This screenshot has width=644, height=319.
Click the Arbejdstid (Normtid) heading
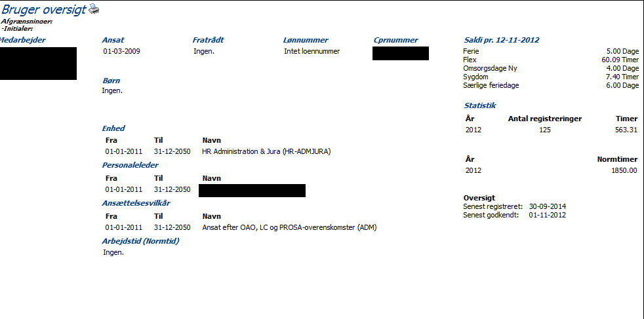140,240
